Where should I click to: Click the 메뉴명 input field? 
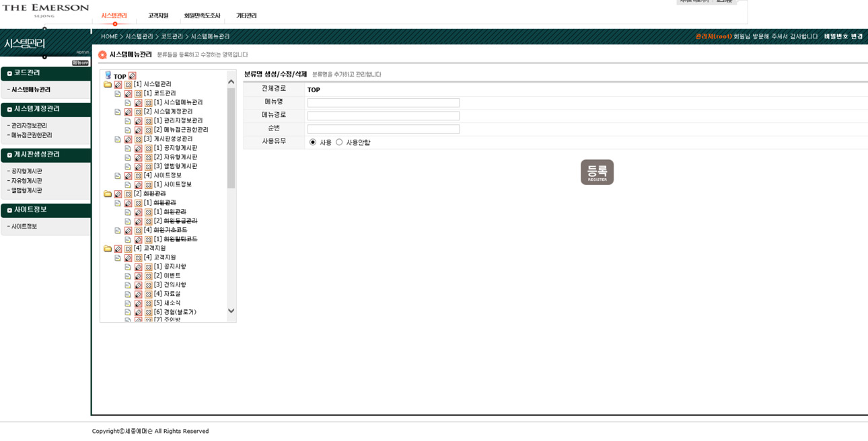pyautogui.click(x=383, y=103)
